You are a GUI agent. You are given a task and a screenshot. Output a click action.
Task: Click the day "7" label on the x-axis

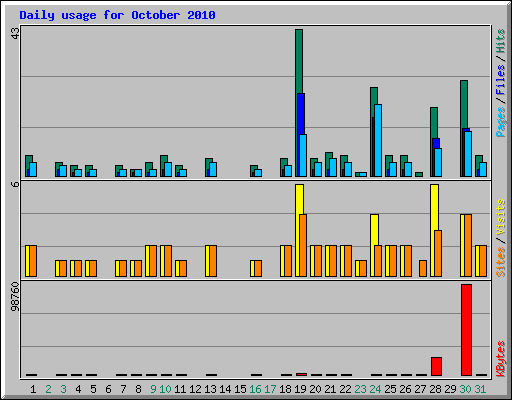(x=123, y=389)
